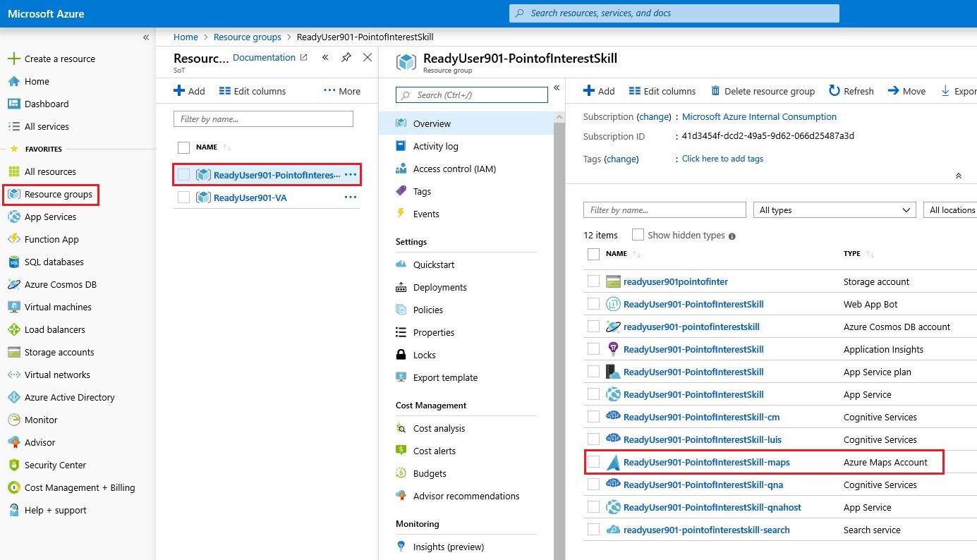977x560 pixels.
Task: Open Cost Management + Billing
Action: pyautogui.click(x=79, y=487)
